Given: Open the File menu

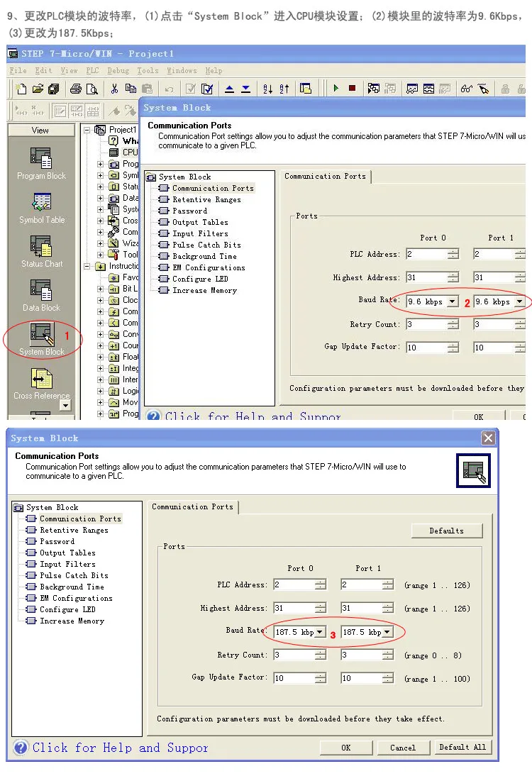Looking at the screenshot, I should click(x=18, y=70).
